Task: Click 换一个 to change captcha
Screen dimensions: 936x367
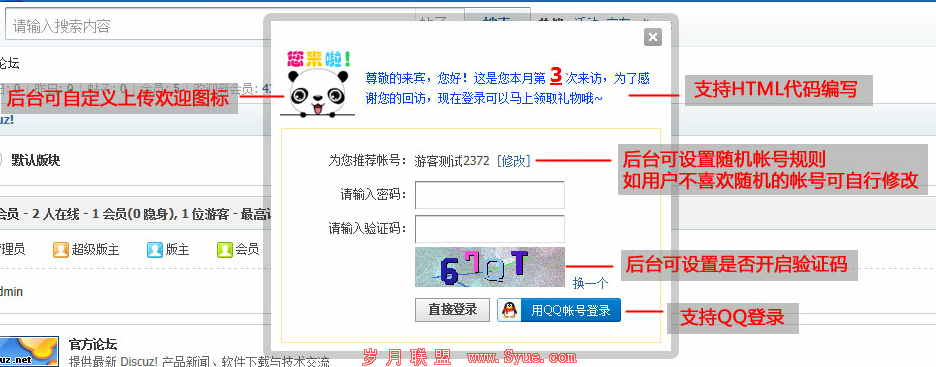Action: pyautogui.click(x=590, y=283)
